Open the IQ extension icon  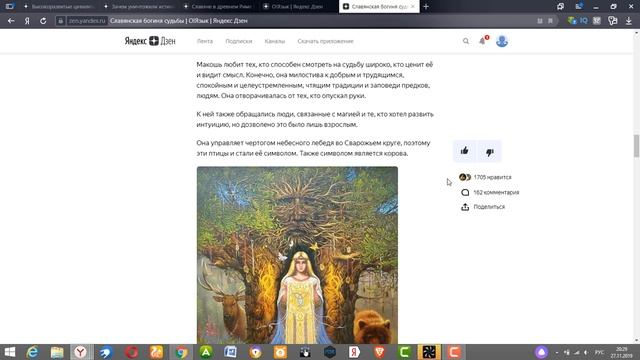coord(584,20)
